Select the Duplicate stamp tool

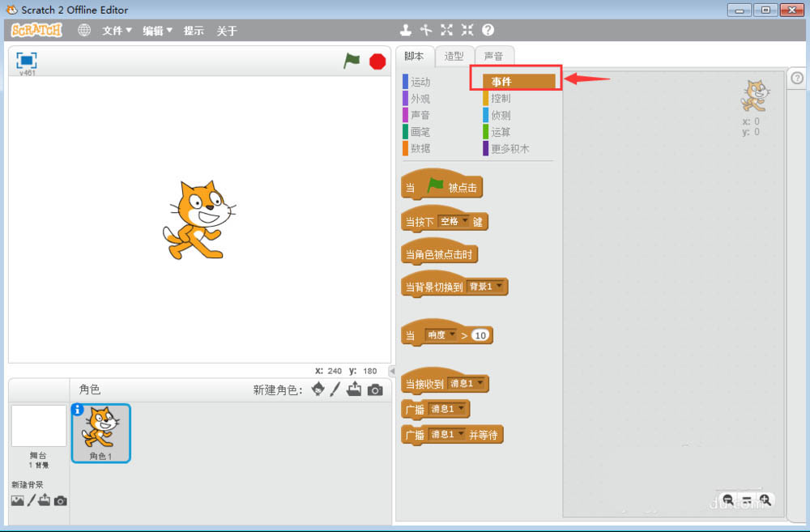pos(406,30)
